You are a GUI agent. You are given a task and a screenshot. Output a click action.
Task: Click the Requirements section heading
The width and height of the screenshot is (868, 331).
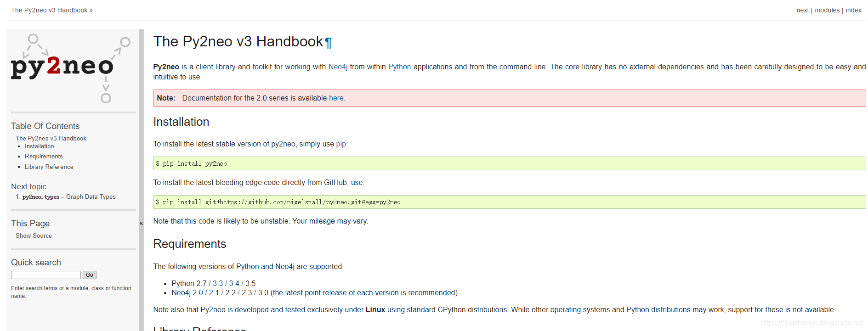point(190,244)
